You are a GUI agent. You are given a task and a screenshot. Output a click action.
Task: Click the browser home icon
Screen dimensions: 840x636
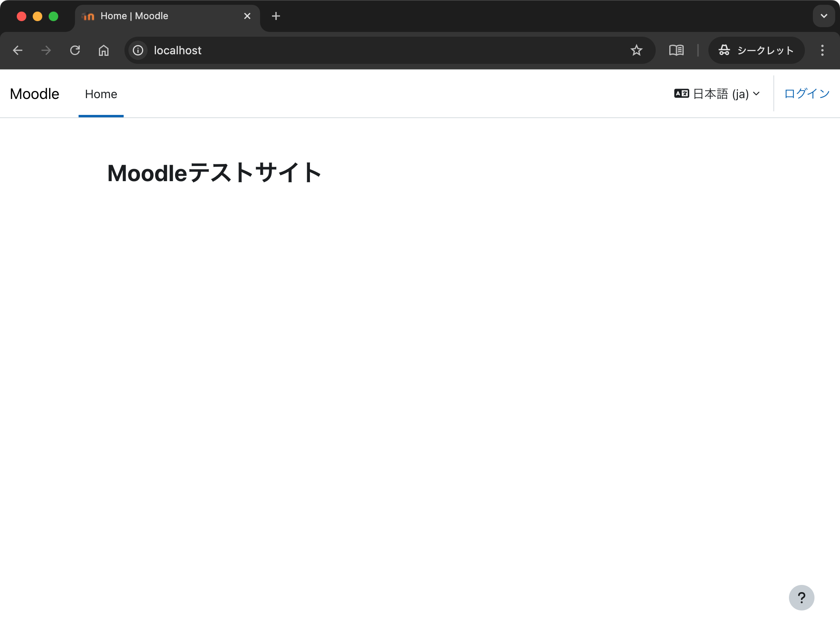click(x=104, y=50)
